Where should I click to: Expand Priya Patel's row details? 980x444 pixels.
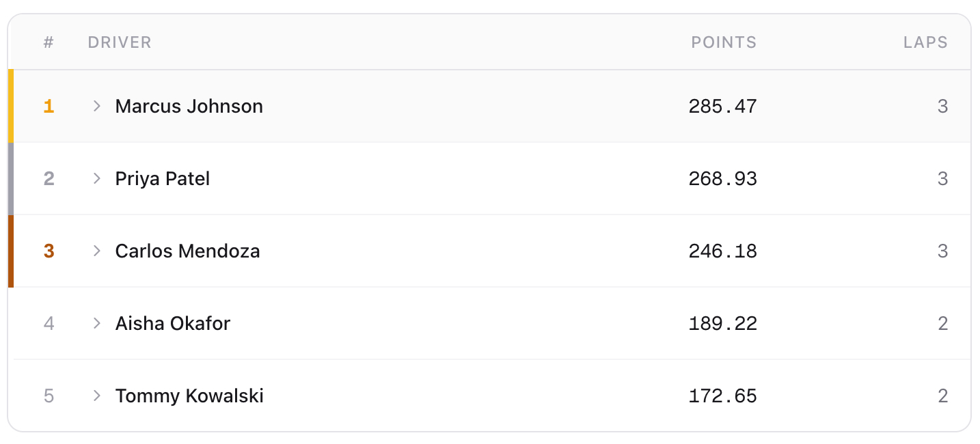[97, 178]
